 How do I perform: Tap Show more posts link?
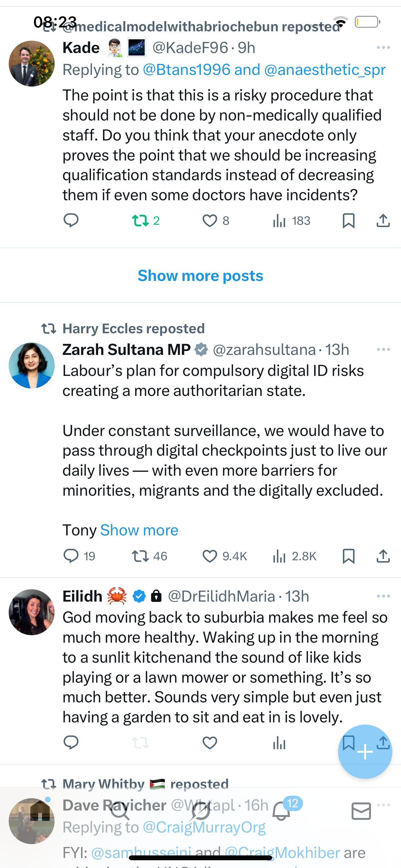pos(200,276)
